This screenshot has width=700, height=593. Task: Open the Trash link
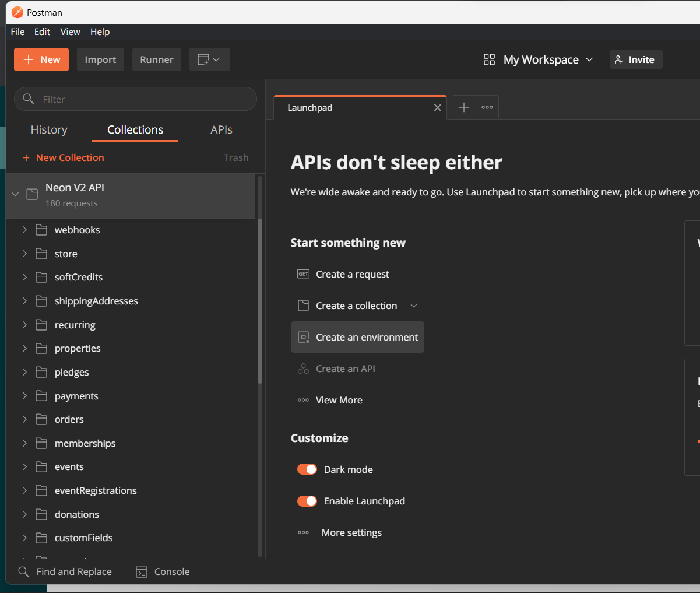[236, 157]
